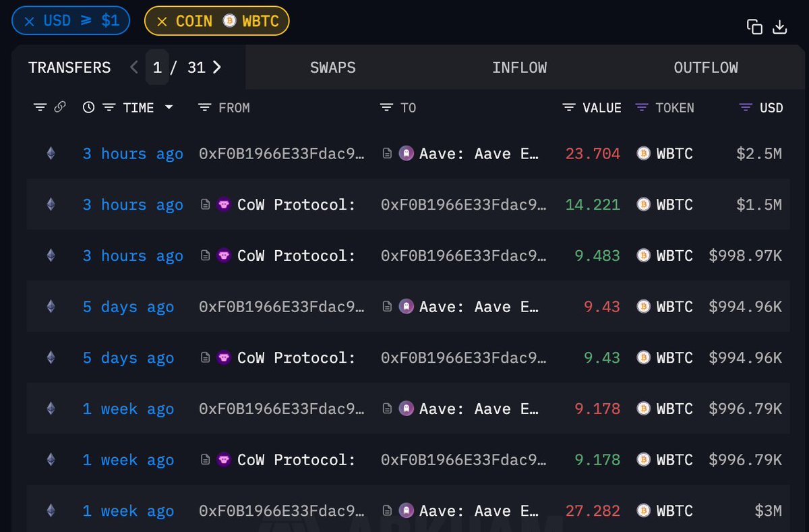Click the total pages text 31

click(196, 67)
